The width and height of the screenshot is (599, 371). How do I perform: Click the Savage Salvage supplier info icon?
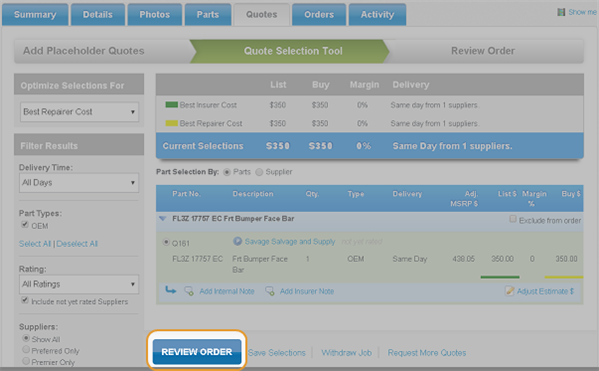click(237, 241)
